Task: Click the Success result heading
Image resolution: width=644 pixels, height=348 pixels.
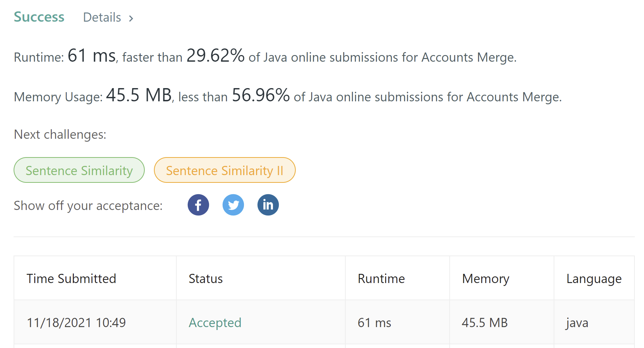Action: [39, 17]
